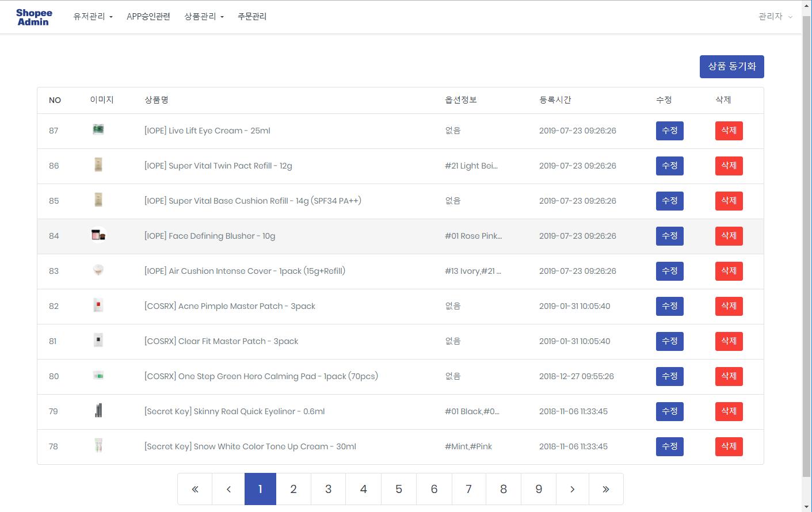The image size is (812, 512).
Task: Click product name [IOPE] Live Lift Eye Cream - 25ml
Action: click(207, 131)
